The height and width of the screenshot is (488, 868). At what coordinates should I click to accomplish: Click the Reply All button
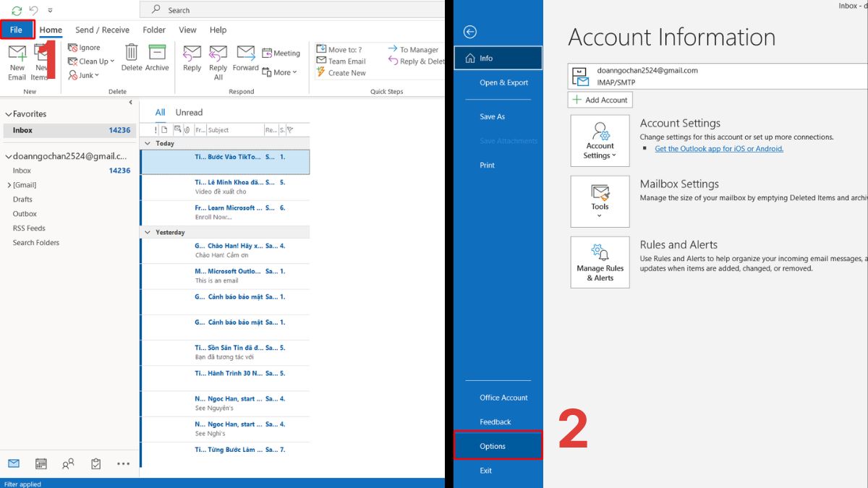(x=218, y=63)
